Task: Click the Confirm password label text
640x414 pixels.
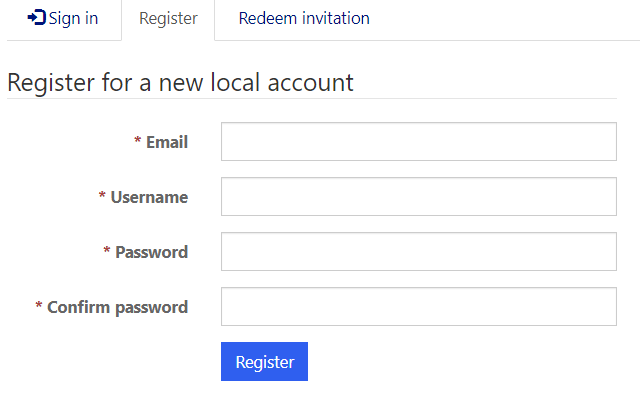Action: tap(117, 307)
